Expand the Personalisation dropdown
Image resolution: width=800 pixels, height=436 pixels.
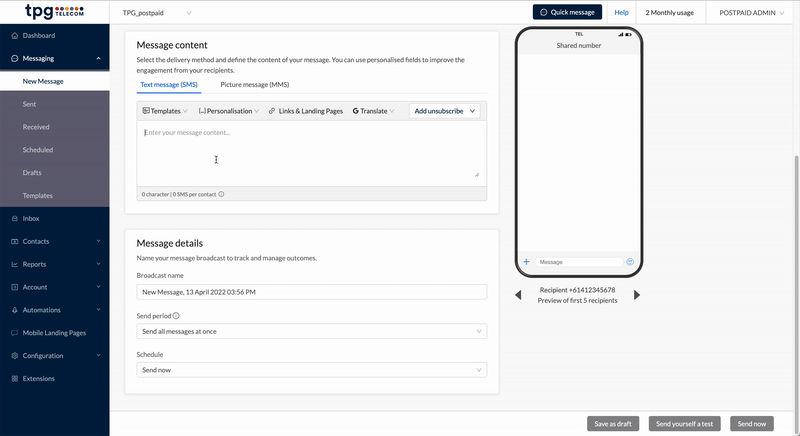[x=229, y=111]
